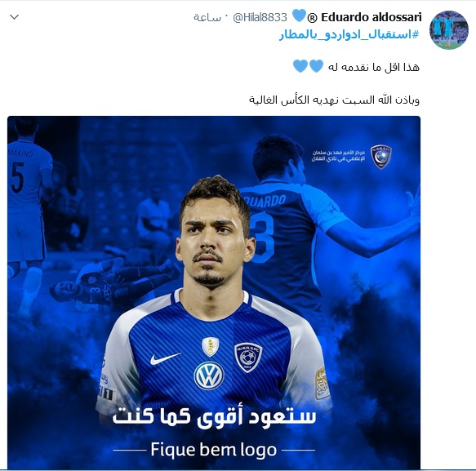Open the @Hilal8833 handle link

[260, 17]
